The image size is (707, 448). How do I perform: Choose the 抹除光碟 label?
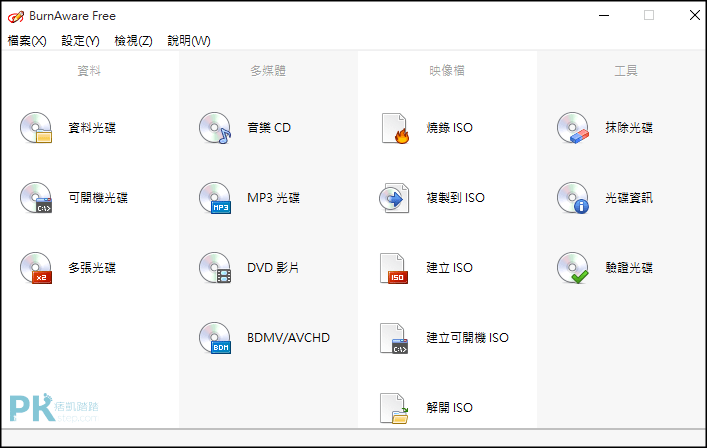click(x=629, y=128)
